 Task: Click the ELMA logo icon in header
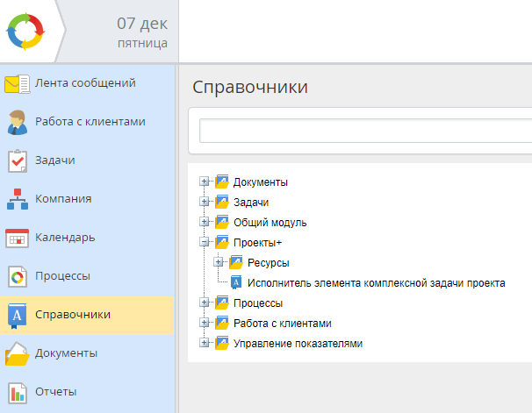pos(24,31)
